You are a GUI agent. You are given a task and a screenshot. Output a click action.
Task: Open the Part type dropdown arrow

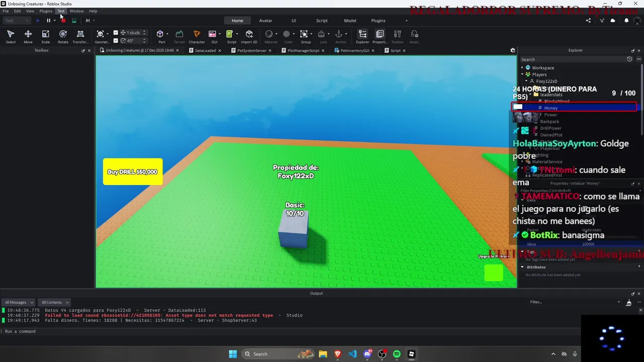tap(168, 34)
